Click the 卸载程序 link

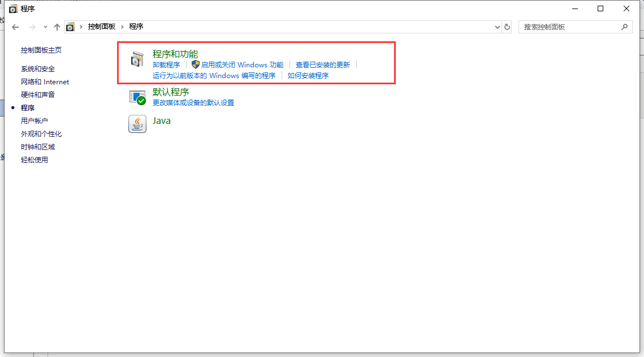point(166,65)
